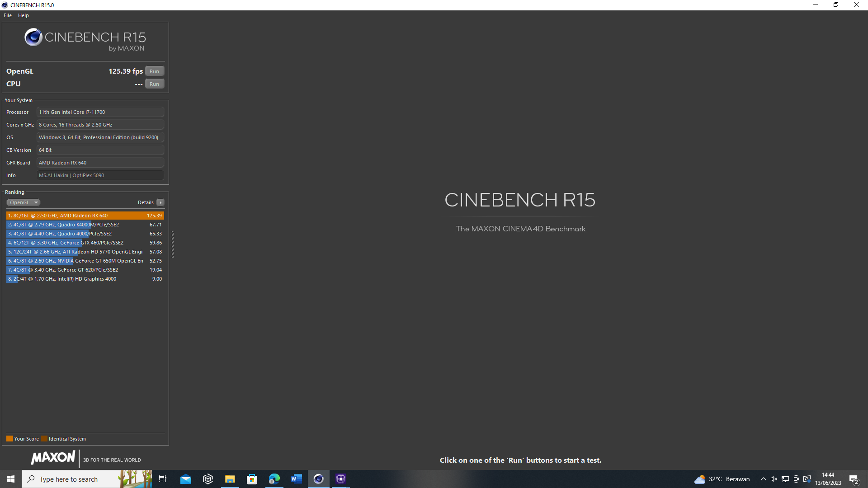This screenshot has height=488, width=868.
Task: Select ranking row 4 GeForce GTX 460
Action: tap(85, 243)
